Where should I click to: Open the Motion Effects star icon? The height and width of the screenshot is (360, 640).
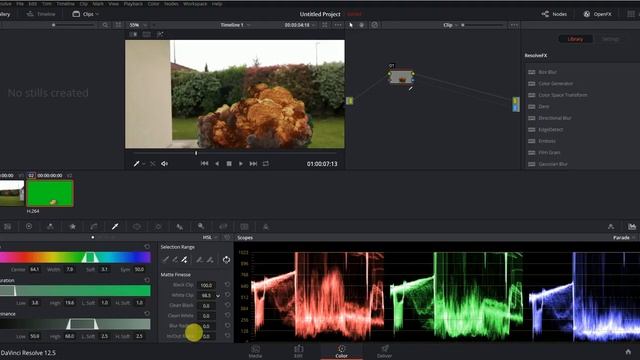coord(73,227)
